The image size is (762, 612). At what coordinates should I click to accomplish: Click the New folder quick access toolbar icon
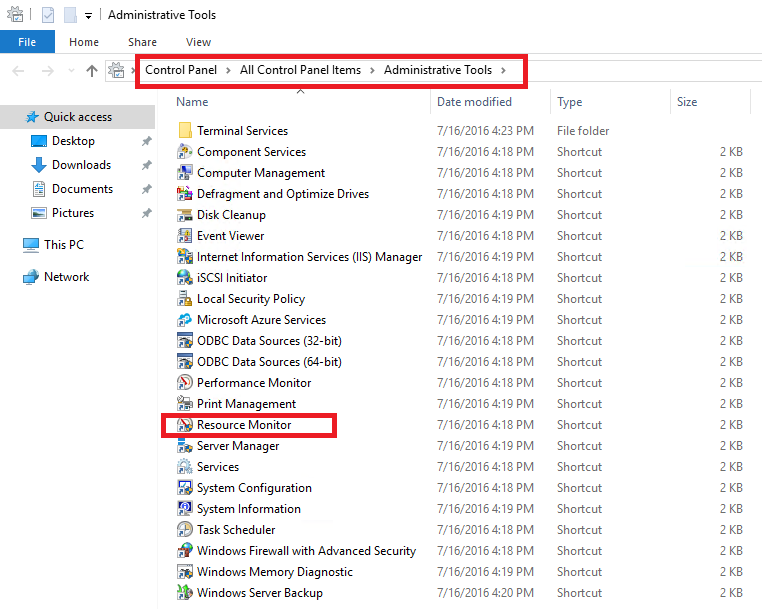[x=70, y=15]
